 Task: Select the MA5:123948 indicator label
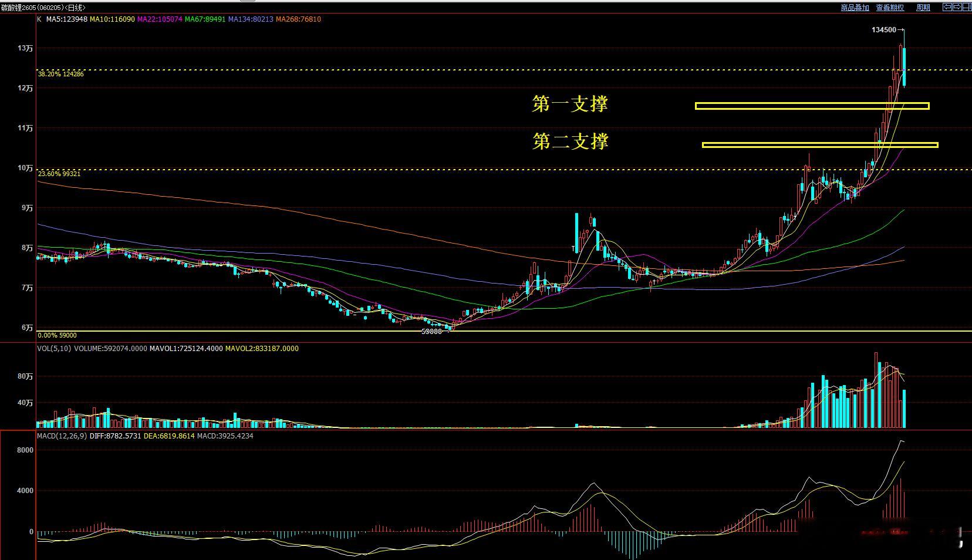pos(67,19)
